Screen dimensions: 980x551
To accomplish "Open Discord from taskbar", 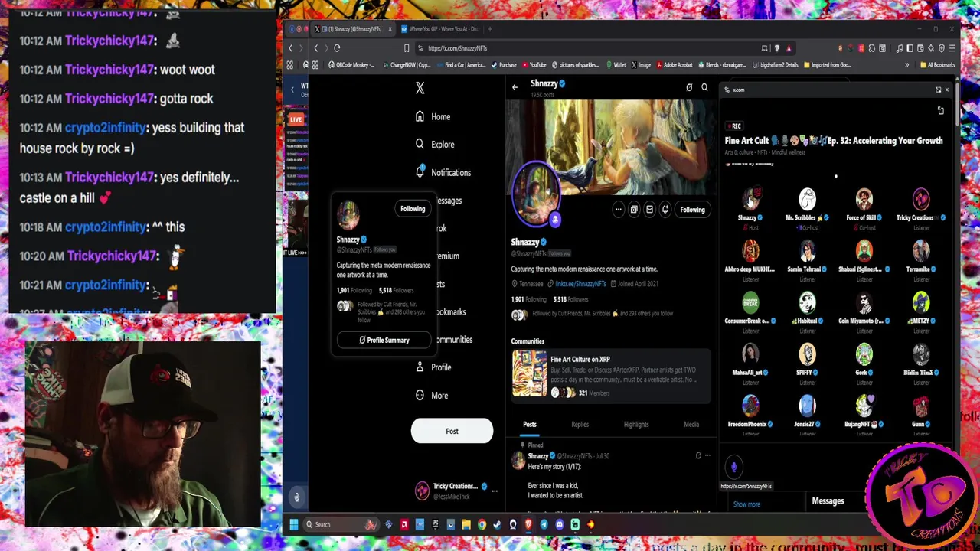I will [560, 524].
